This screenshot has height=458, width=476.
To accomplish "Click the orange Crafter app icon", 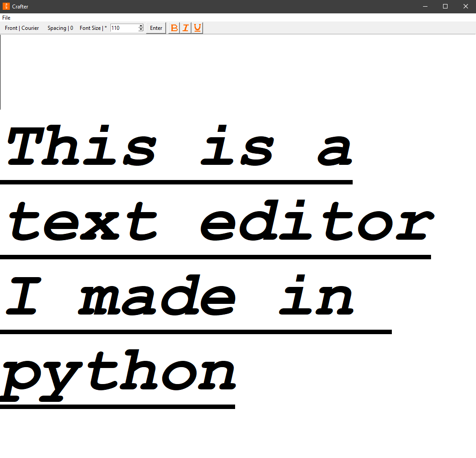I will click(6, 6).
